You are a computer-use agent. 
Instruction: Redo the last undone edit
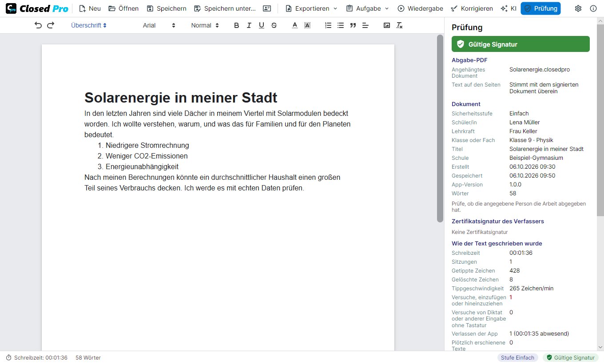51,25
